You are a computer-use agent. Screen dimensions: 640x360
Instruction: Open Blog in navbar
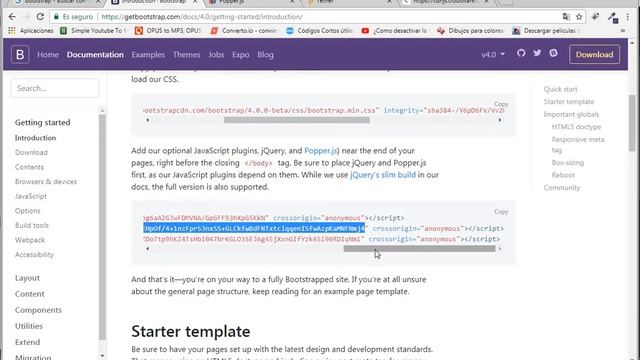265,55
